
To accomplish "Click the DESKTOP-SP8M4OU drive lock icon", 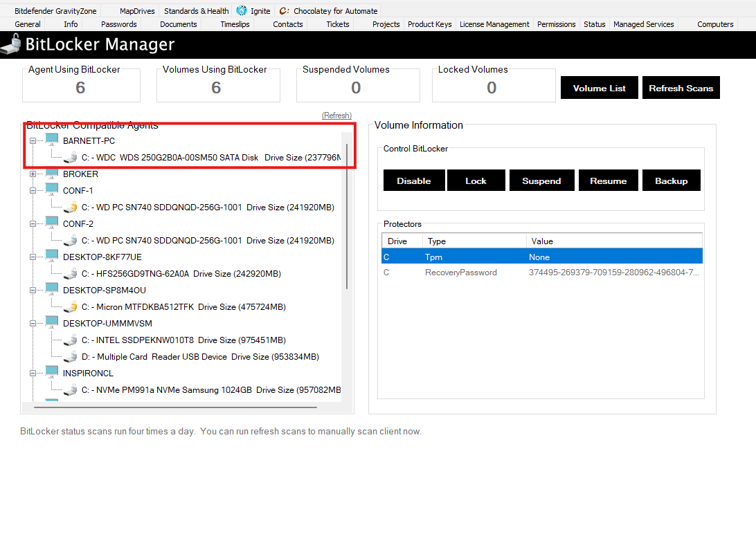I will [x=70, y=306].
